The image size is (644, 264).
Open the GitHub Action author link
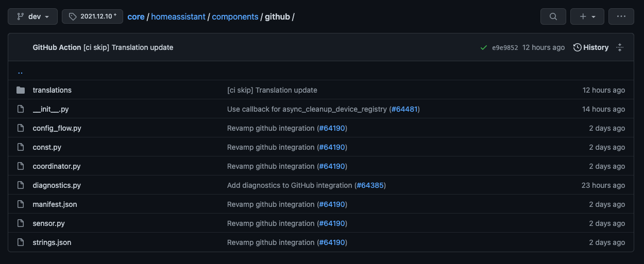coord(57,47)
